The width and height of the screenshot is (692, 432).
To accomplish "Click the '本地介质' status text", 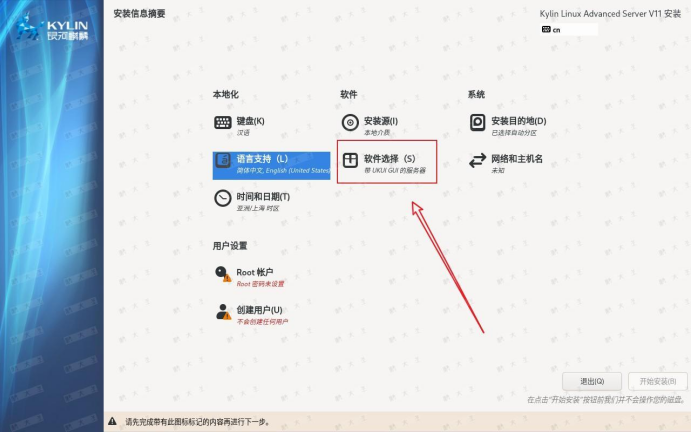I will (377, 132).
